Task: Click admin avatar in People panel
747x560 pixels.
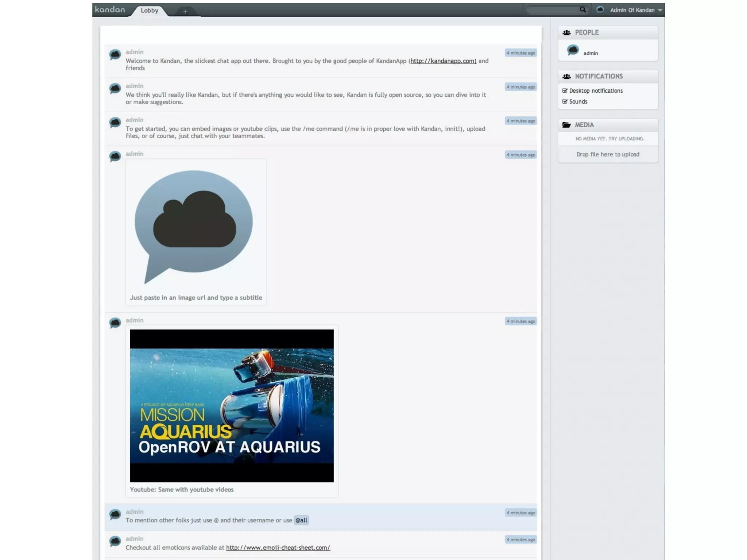Action: (x=573, y=50)
